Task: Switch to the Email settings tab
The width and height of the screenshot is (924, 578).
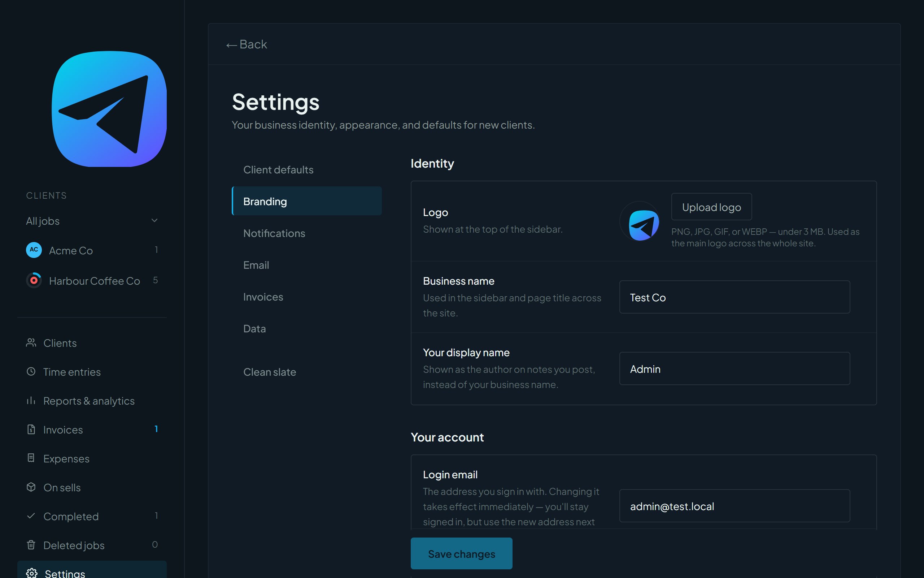Action: [306, 264]
